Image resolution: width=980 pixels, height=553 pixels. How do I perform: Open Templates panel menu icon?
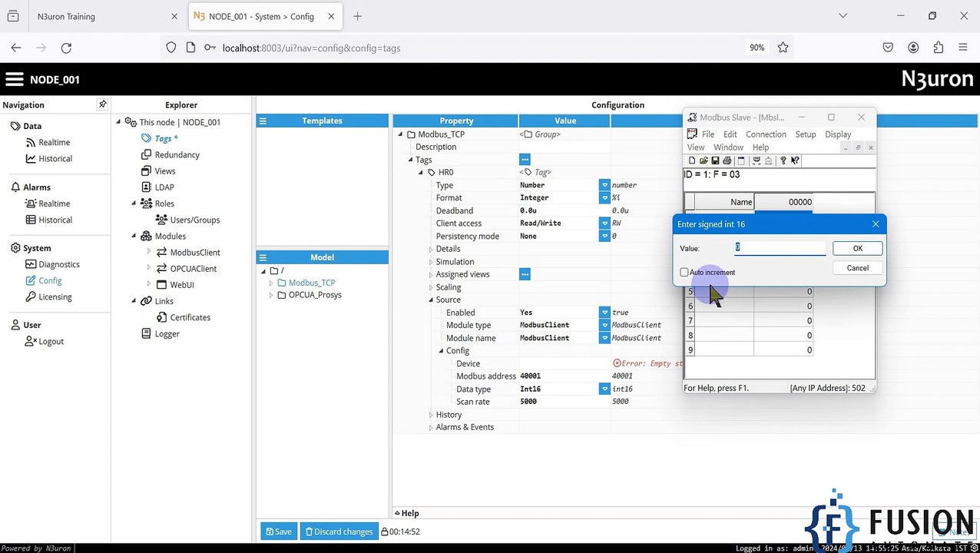[x=263, y=121]
